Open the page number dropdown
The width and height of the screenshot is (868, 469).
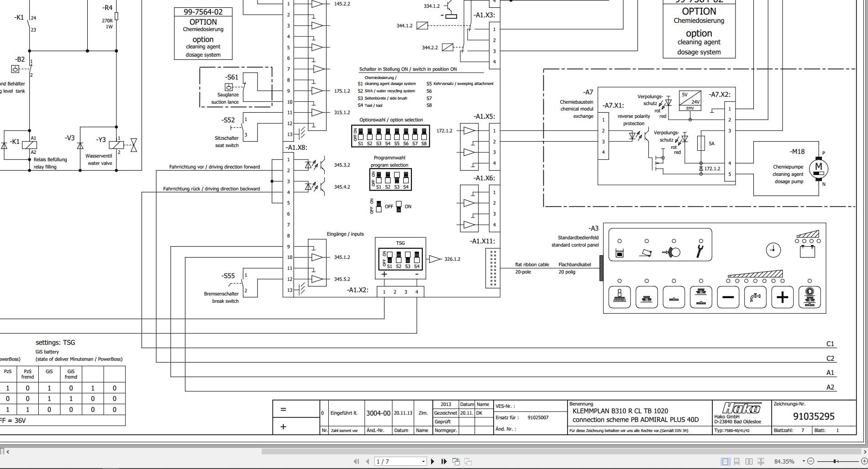423,461
